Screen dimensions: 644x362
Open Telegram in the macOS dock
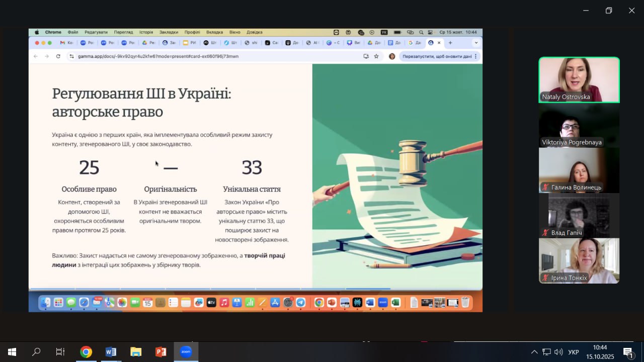300,303
